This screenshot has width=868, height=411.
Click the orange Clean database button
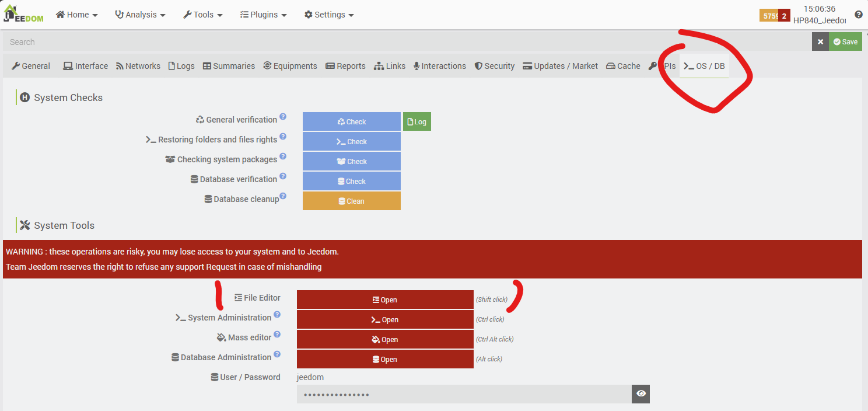(x=351, y=201)
